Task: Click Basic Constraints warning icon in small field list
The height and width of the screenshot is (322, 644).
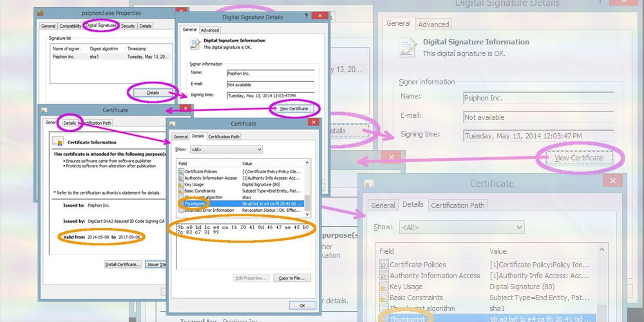Action: tap(181, 191)
